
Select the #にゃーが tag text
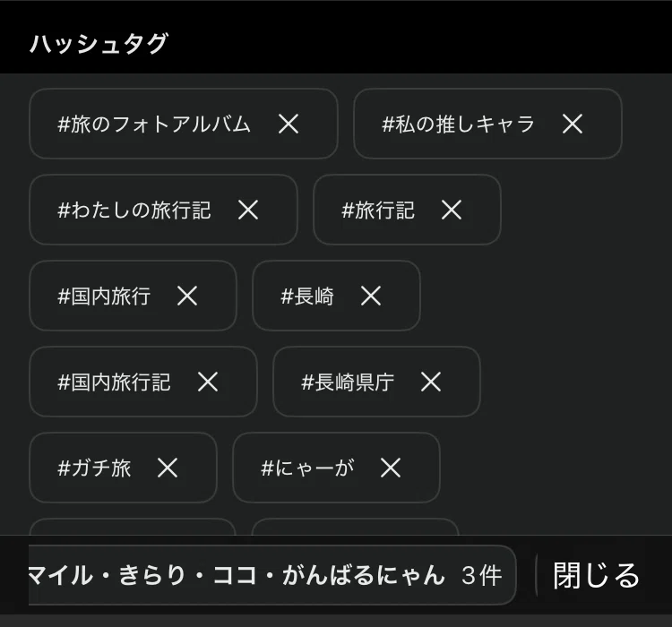pyautogui.click(x=307, y=468)
